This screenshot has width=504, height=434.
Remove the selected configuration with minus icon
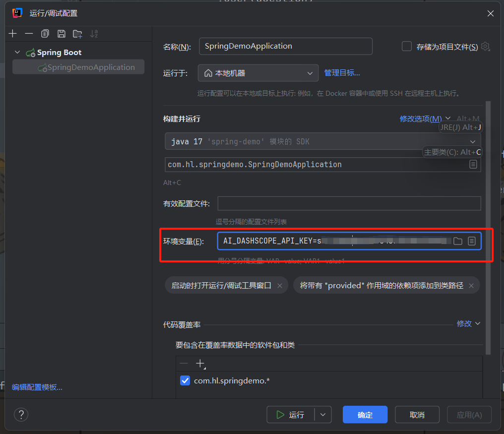pos(29,33)
